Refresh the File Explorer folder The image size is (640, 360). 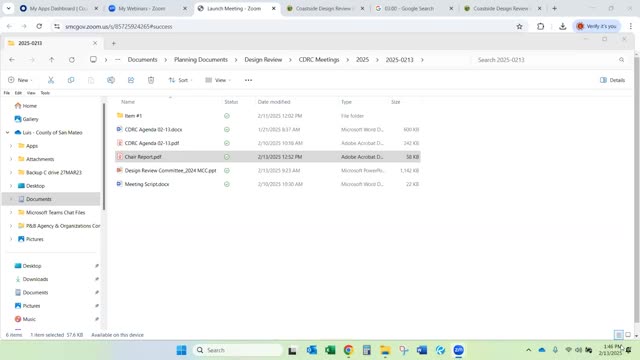coord(71,60)
